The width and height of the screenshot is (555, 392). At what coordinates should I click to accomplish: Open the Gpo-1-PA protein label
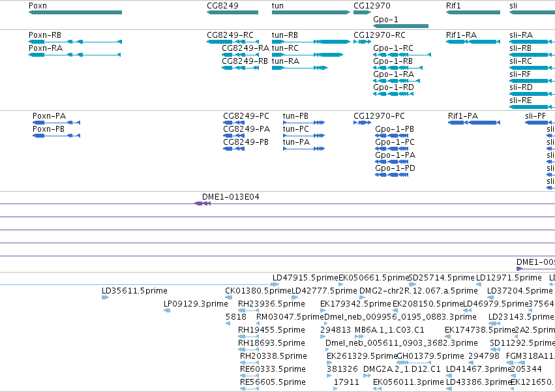395,155
